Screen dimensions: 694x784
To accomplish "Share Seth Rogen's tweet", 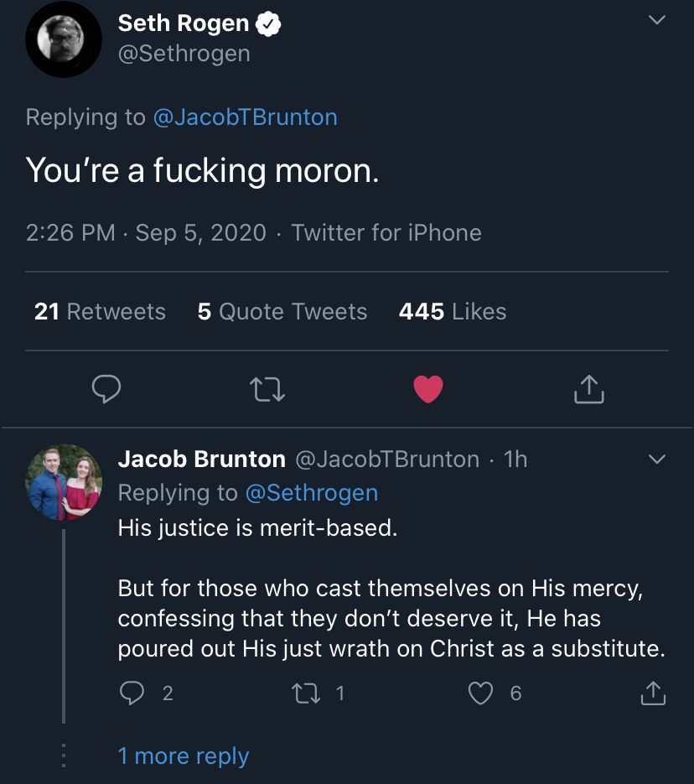I will tap(589, 389).
